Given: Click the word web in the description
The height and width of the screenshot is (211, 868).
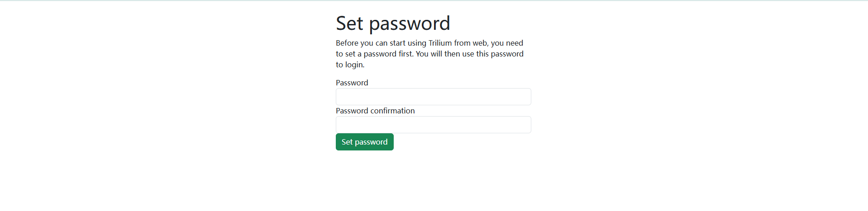Looking at the screenshot, I should click(480, 43).
